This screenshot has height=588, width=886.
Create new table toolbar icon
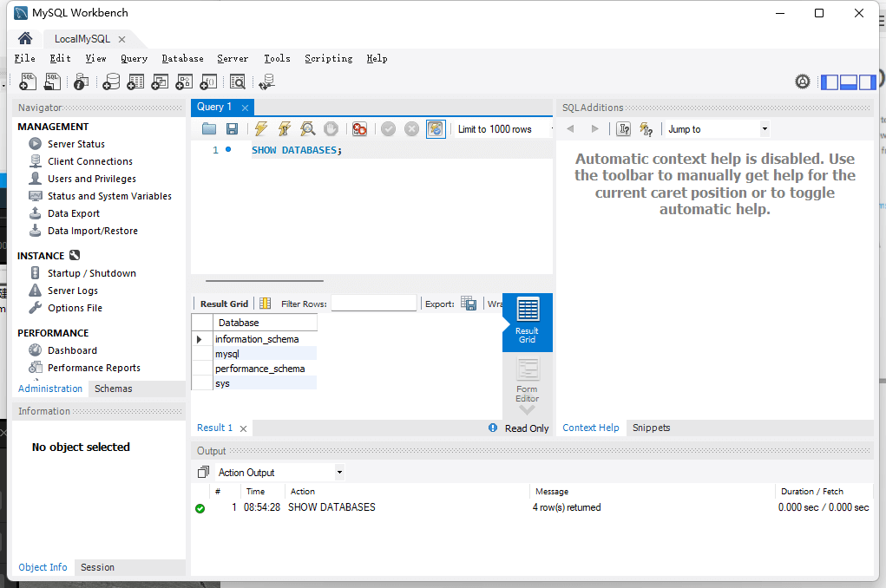pyautogui.click(x=135, y=82)
